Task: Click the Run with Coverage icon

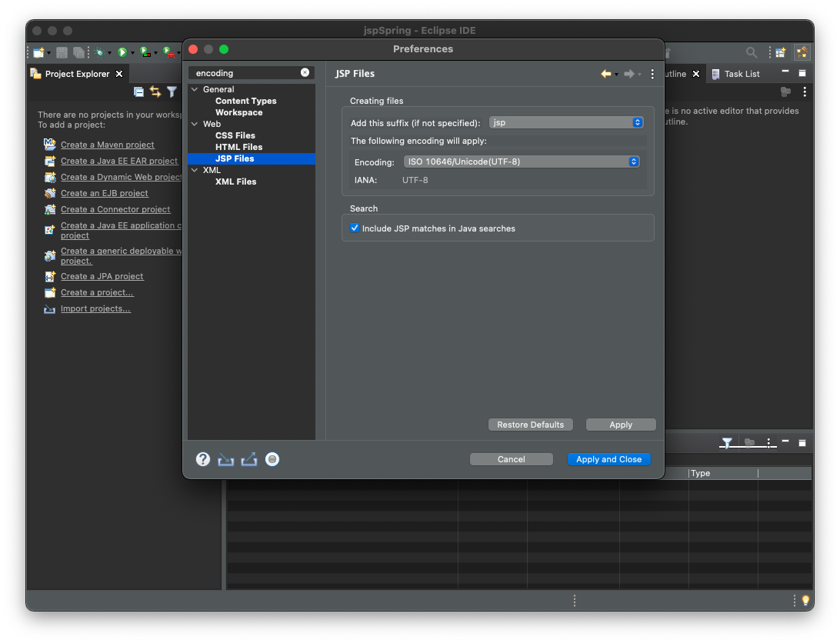Action: point(145,52)
